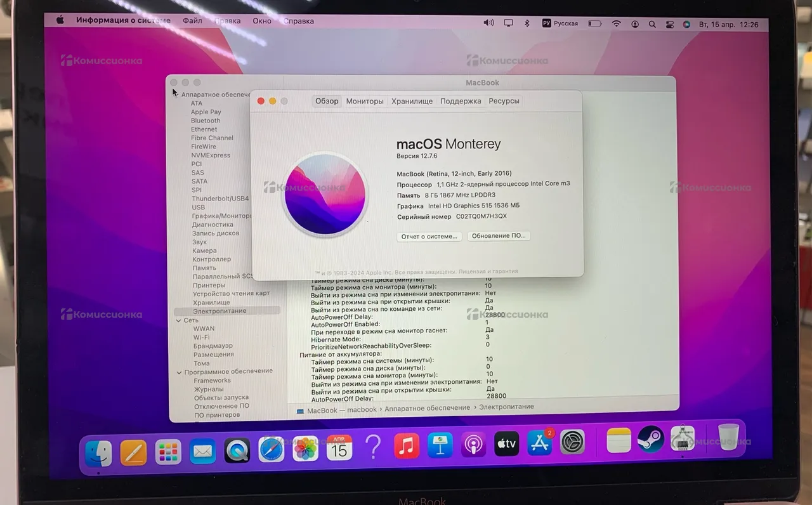Select Брандмауэр in the sidebar

click(x=213, y=346)
